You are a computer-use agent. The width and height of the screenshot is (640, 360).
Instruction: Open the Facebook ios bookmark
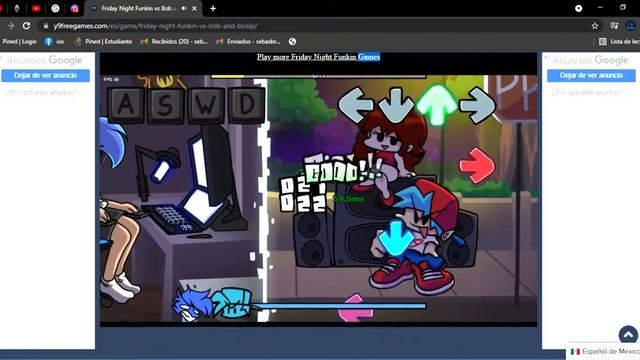(x=54, y=42)
